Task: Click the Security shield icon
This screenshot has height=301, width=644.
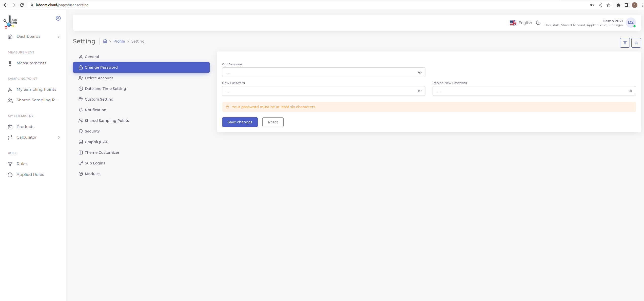Action: pos(81,131)
